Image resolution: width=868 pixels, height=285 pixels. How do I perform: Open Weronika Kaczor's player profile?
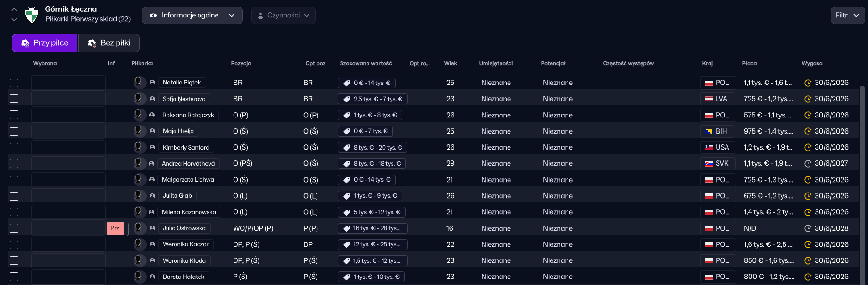point(185,244)
